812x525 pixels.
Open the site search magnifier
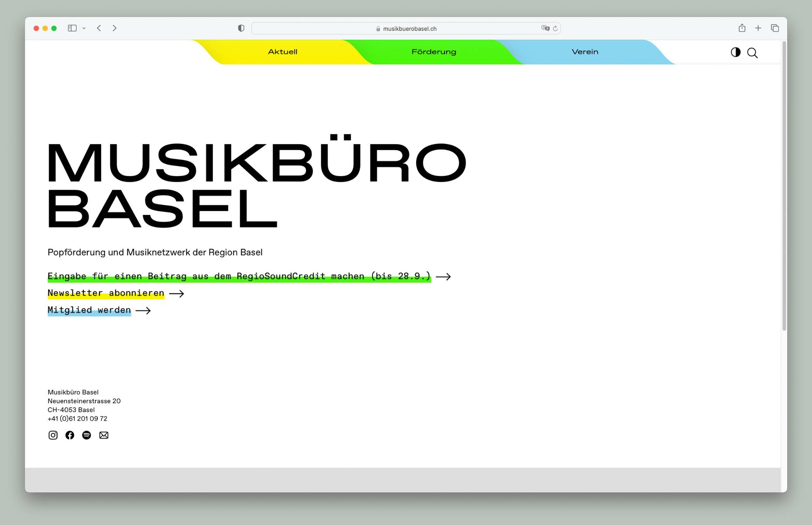click(752, 53)
